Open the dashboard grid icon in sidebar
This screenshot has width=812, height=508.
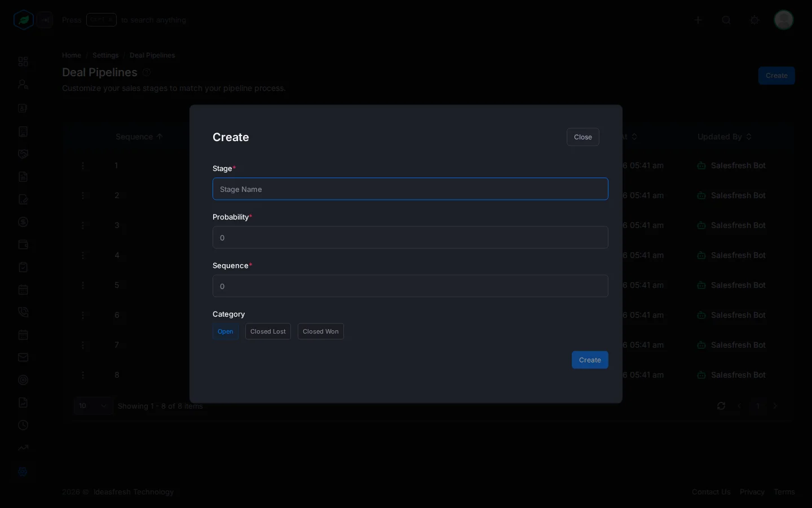coord(23,62)
